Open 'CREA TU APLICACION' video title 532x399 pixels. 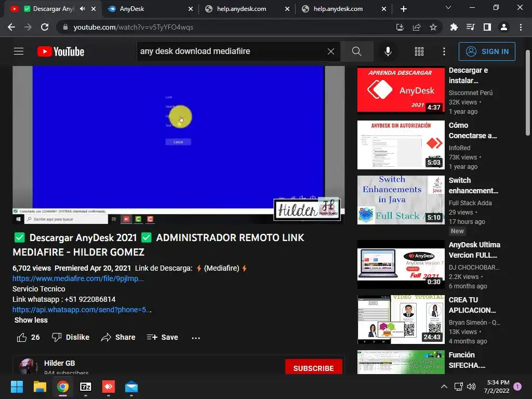tap(472, 304)
